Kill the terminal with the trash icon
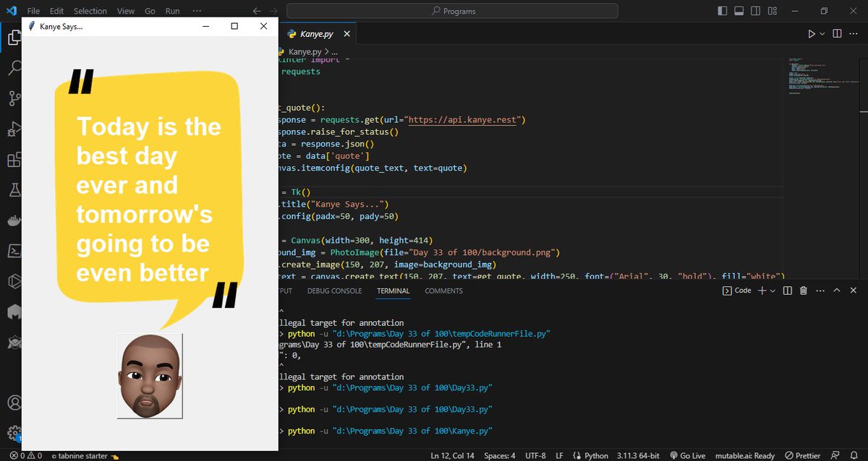The height and width of the screenshot is (461, 868). [803, 290]
